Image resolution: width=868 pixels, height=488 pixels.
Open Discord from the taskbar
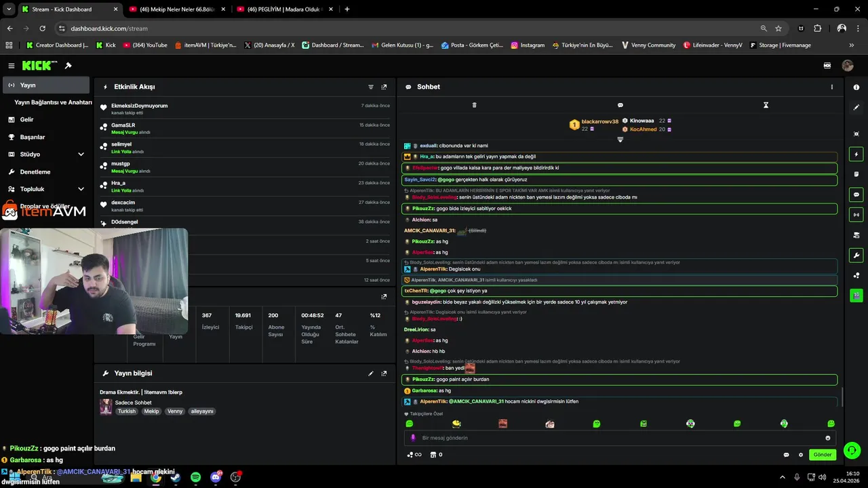click(216, 477)
